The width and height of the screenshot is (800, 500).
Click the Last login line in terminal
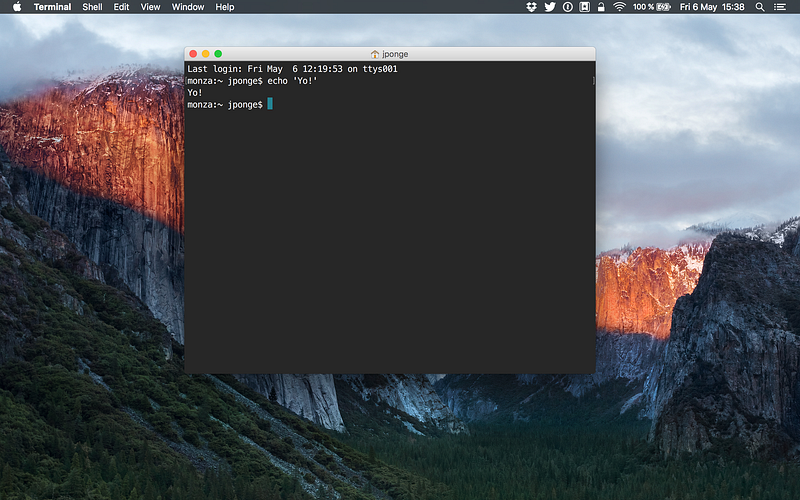(x=292, y=69)
